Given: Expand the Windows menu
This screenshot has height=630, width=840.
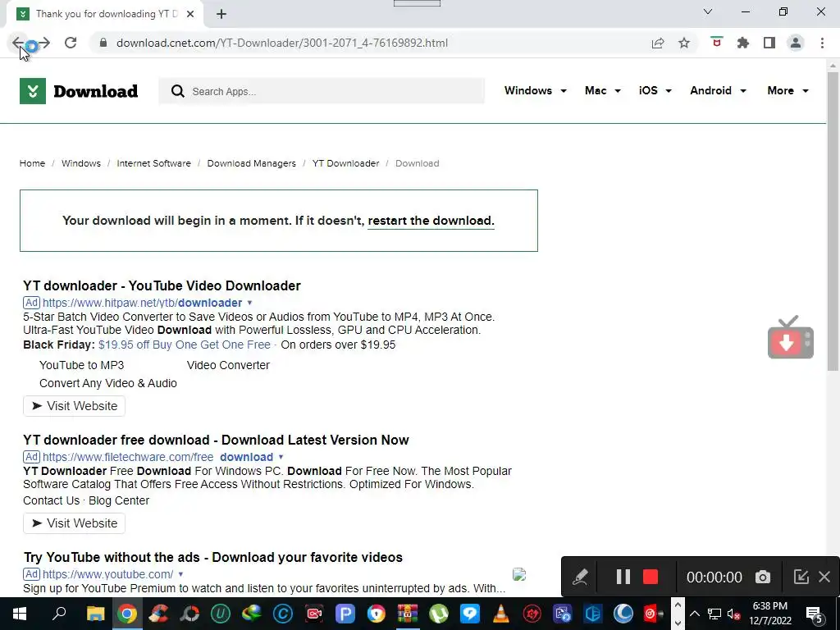Looking at the screenshot, I should pyautogui.click(x=535, y=90).
